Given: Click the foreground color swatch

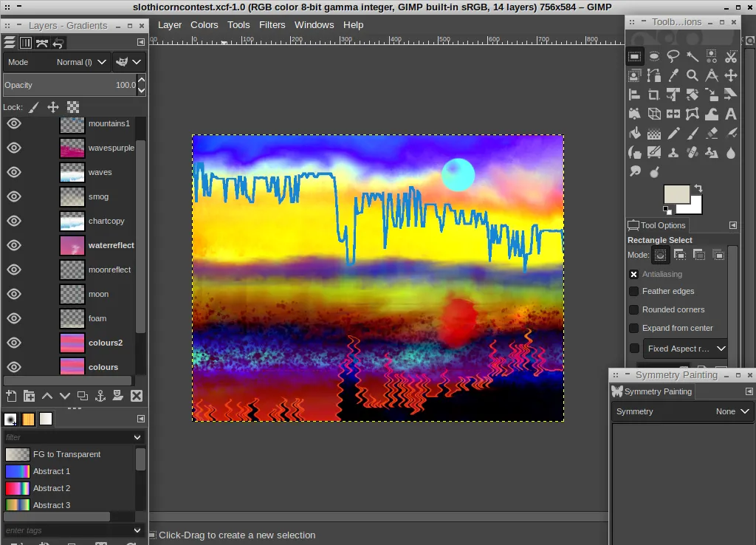Looking at the screenshot, I should 676,194.
